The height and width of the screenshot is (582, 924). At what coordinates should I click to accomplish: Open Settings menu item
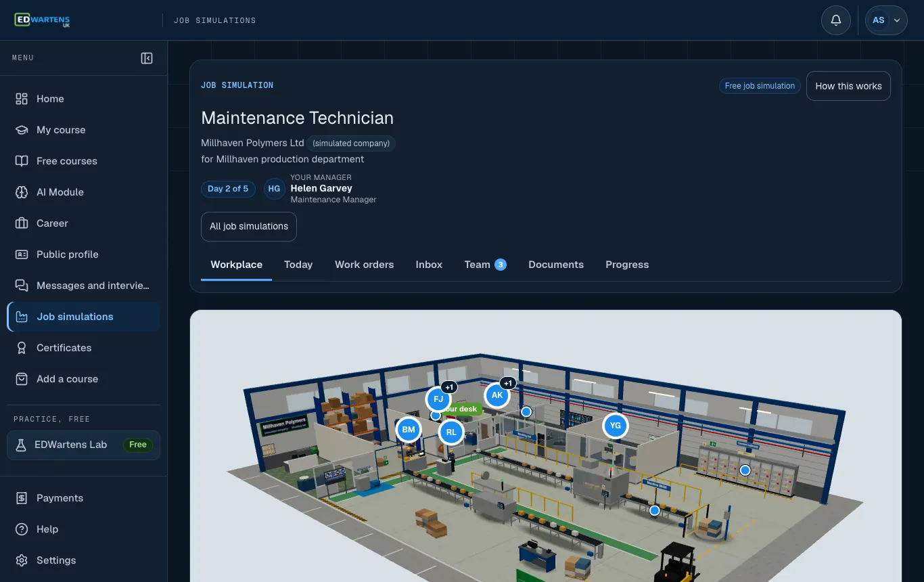pyautogui.click(x=83, y=560)
